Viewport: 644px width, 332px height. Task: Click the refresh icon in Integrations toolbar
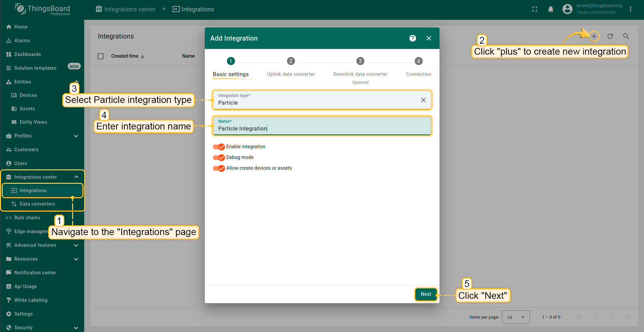[x=610, y=36]
